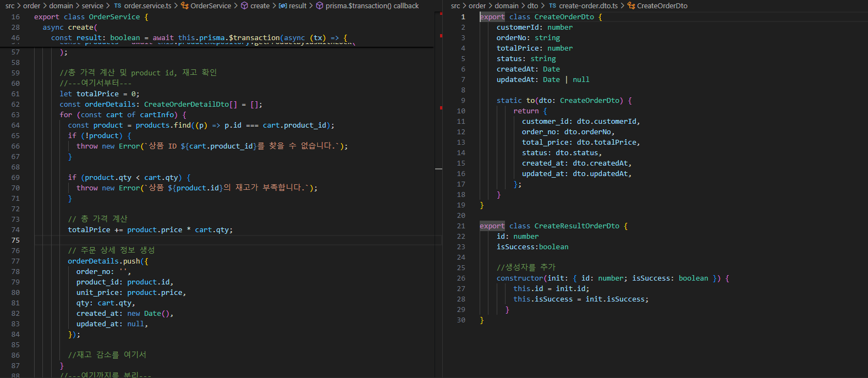
Task: Click 'domain' breadcrumb in the right editor
Action: coord(507,6)
